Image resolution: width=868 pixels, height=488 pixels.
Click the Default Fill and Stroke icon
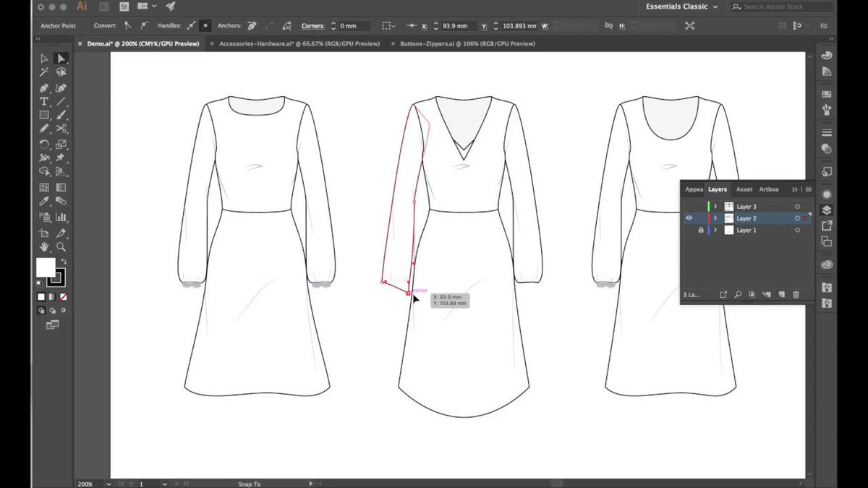[40, 283]
